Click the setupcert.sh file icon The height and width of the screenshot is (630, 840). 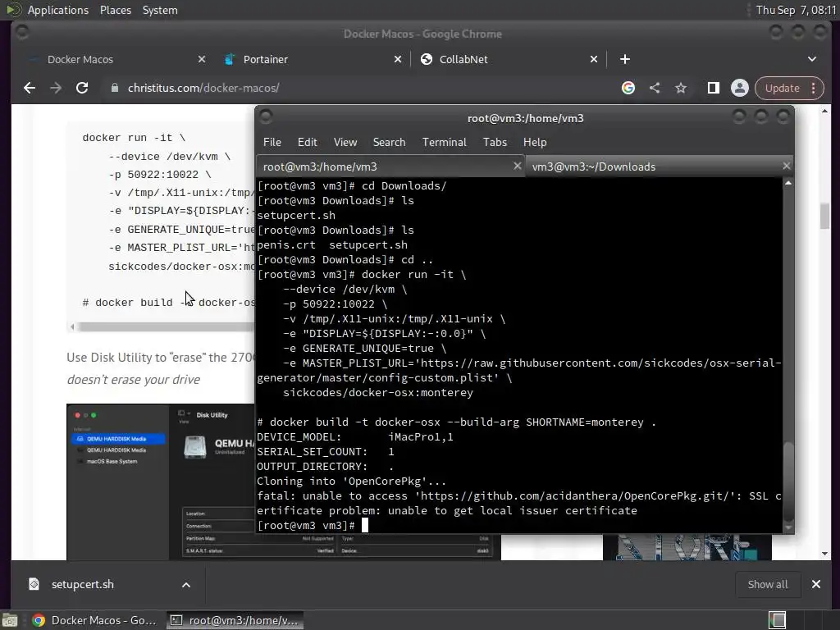click(x=34, y=584)
